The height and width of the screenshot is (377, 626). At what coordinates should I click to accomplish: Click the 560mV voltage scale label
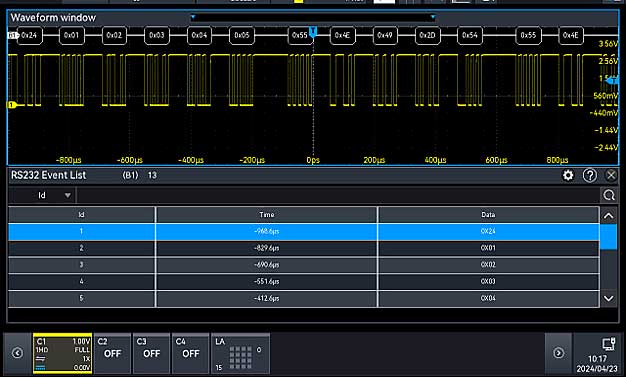coord(606,96)
